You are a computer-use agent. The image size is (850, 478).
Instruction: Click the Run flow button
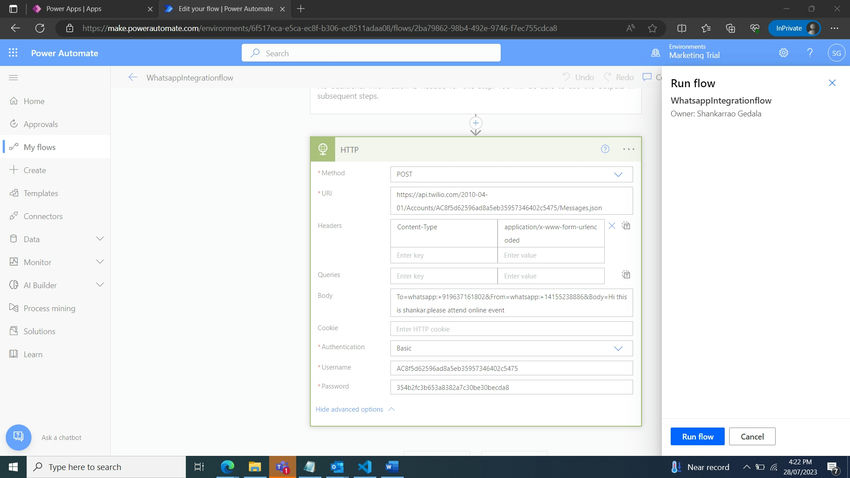pyautogui.click(x=697, y=436)
